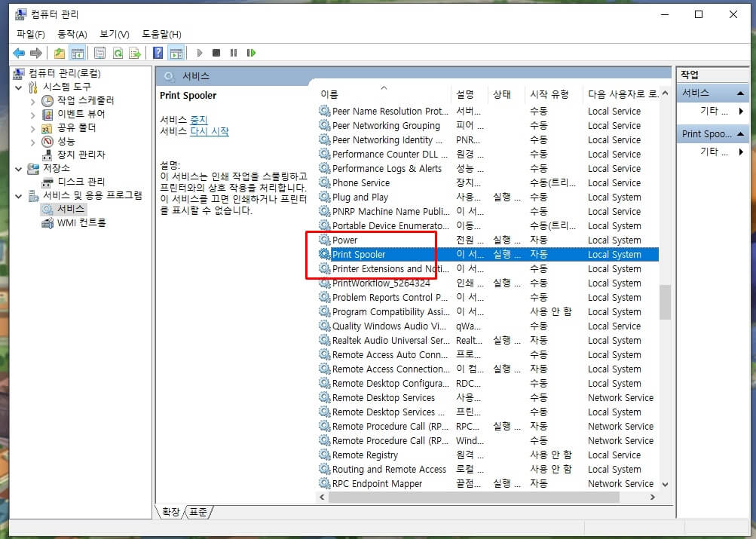Click the 성능 tree icon
Image resolution: width=756 pixels, height=539 pixels.
point(47,141)
